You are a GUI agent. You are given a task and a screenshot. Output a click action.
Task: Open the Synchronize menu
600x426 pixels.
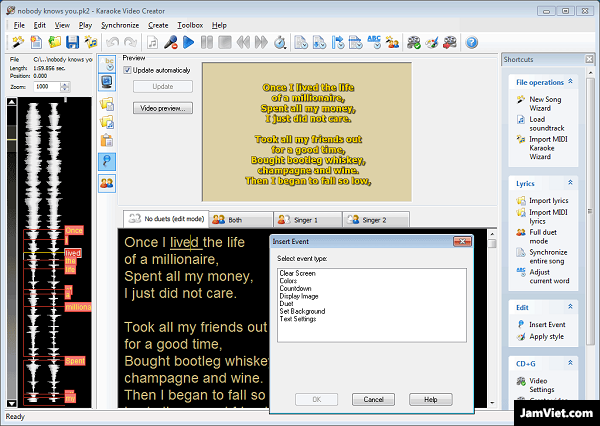coord(120,25)
